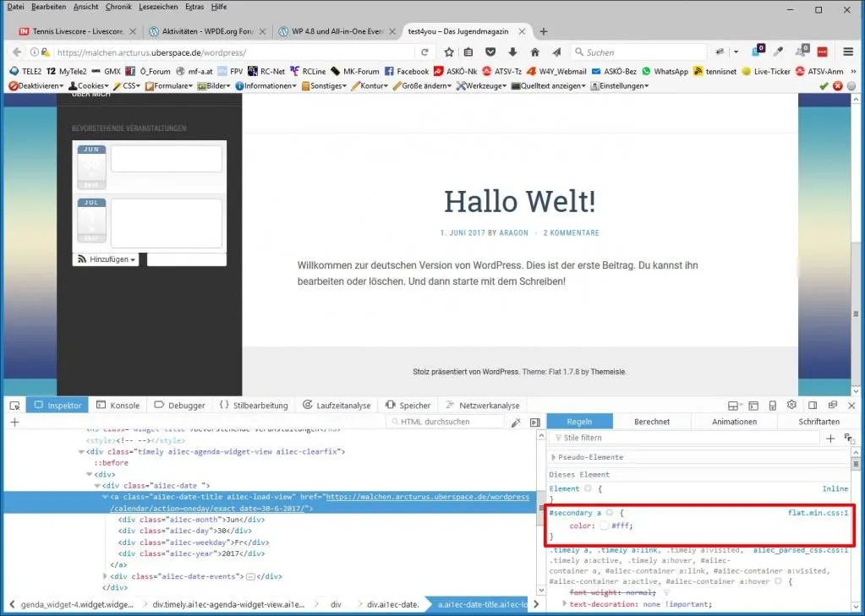Open the Hinzufügen dropdown in calendar widget
This screenshot has width=865, height=616.
(106, 259)
